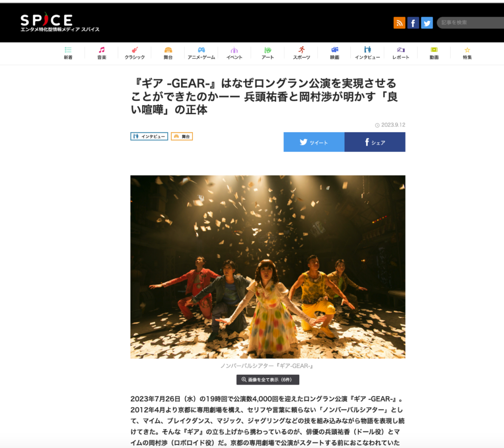Open the 特集 star icon

pyautogui.click(x=468, y=50)
